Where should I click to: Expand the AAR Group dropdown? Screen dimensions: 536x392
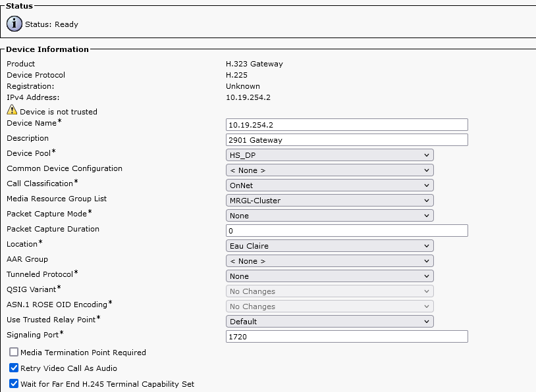pyautogui.click(x=329, y=261)
